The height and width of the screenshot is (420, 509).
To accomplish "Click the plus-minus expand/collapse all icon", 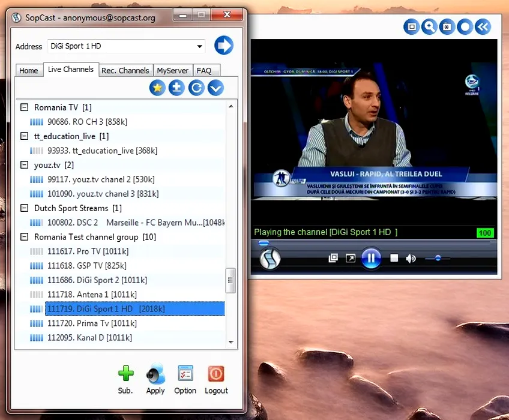I will point(176,88).
